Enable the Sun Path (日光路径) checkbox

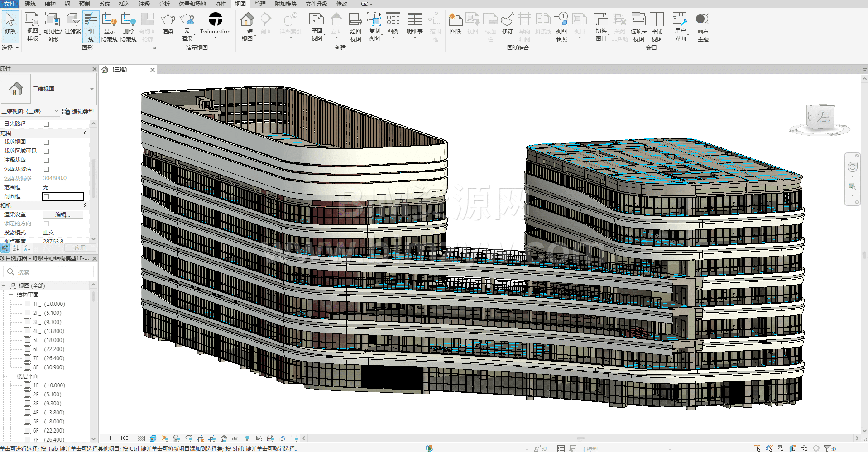pos(46,124)
